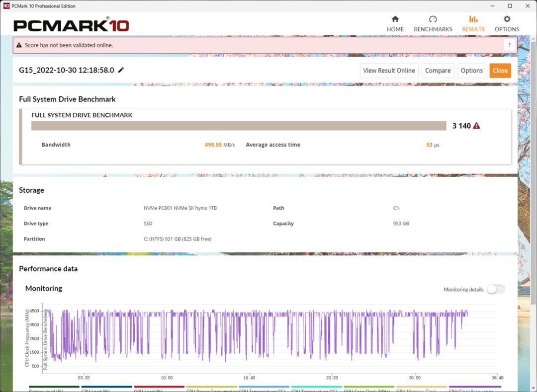Open the BENCHMARKS section

click(x=433, y=24)
